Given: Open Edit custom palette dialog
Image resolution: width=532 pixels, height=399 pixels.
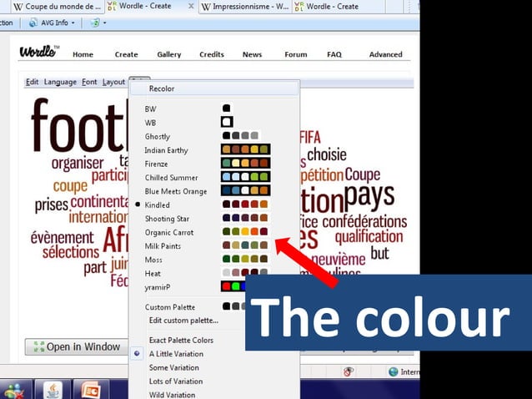Looking at the screenshot, I should coord(183,321).
